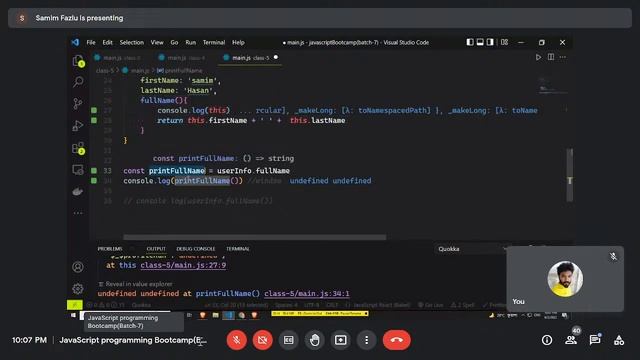Click Quokka in the status bar

141,305
